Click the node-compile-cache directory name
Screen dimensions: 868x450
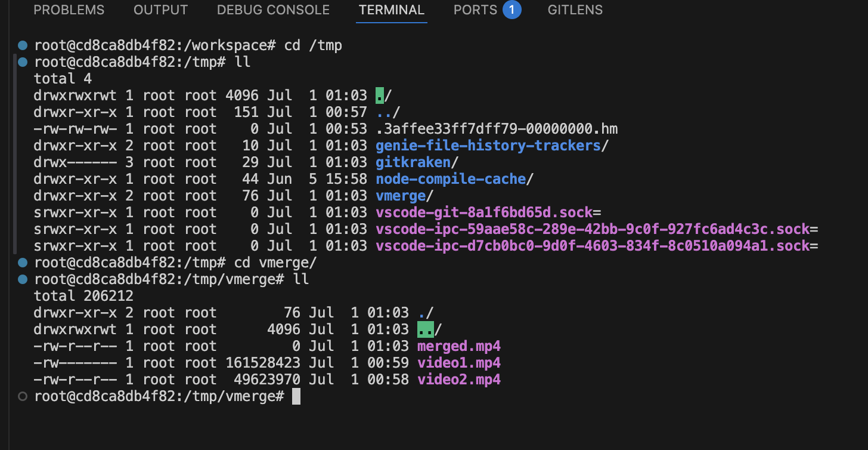click(451, 179)
